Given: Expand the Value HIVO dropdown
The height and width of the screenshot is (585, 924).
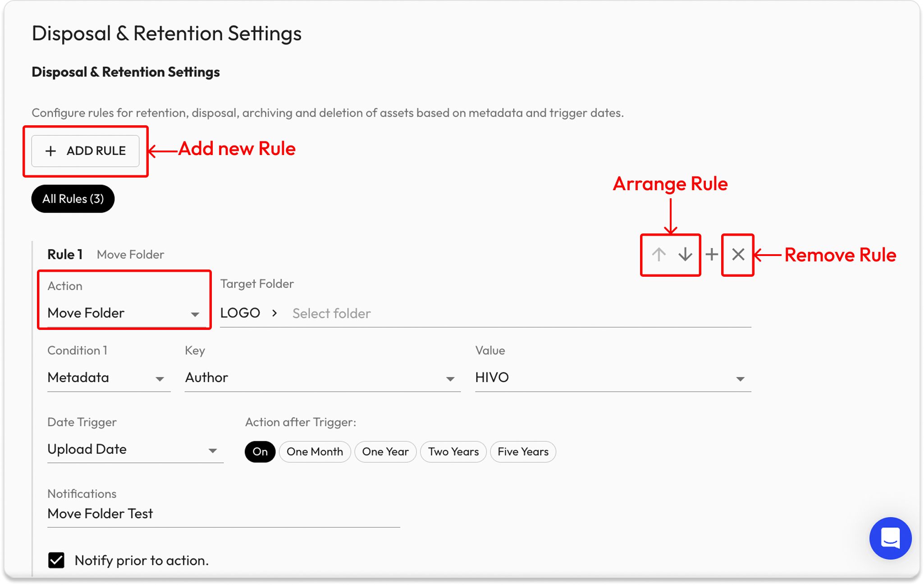Looking at the screenshot, I should (613, 378).
